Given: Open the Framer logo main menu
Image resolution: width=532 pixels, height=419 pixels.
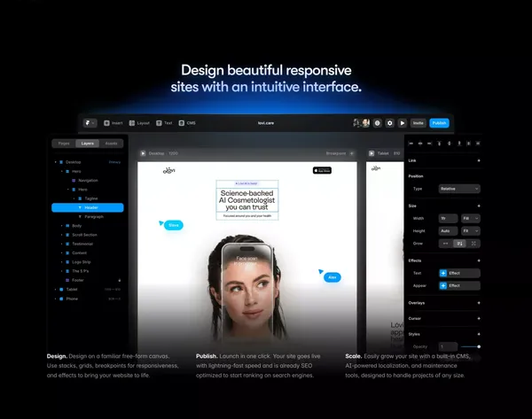Looking at the screenshot, I should click(x=90, y=123).
